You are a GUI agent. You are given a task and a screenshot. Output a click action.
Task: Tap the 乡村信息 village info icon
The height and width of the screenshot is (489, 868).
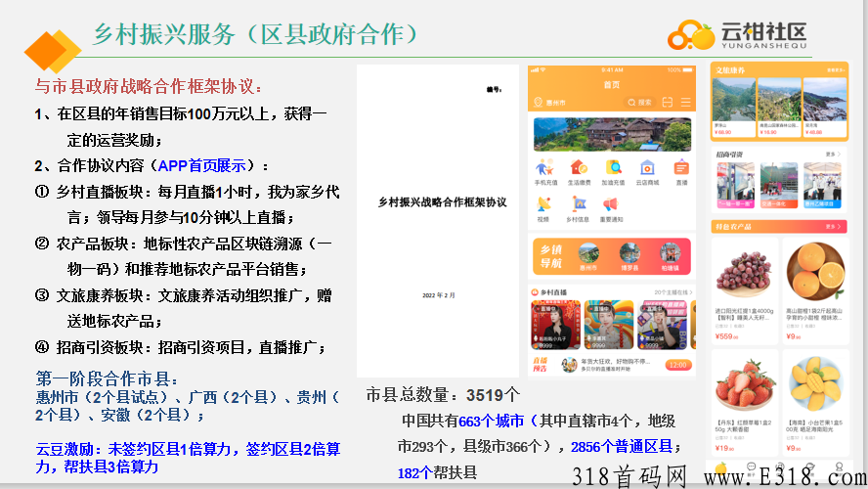[x=579, y=204]
